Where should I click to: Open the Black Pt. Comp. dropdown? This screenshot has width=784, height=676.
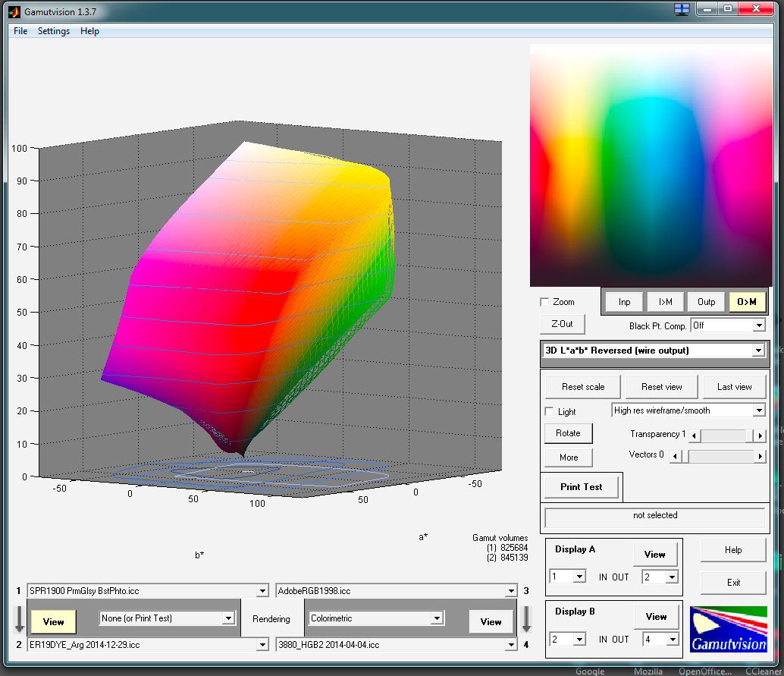728,325
